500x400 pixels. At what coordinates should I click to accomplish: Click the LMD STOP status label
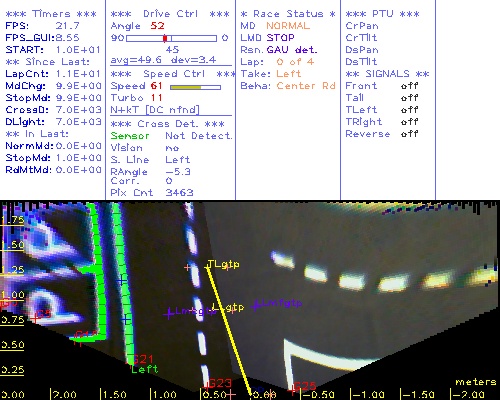(x=268, y=38)
